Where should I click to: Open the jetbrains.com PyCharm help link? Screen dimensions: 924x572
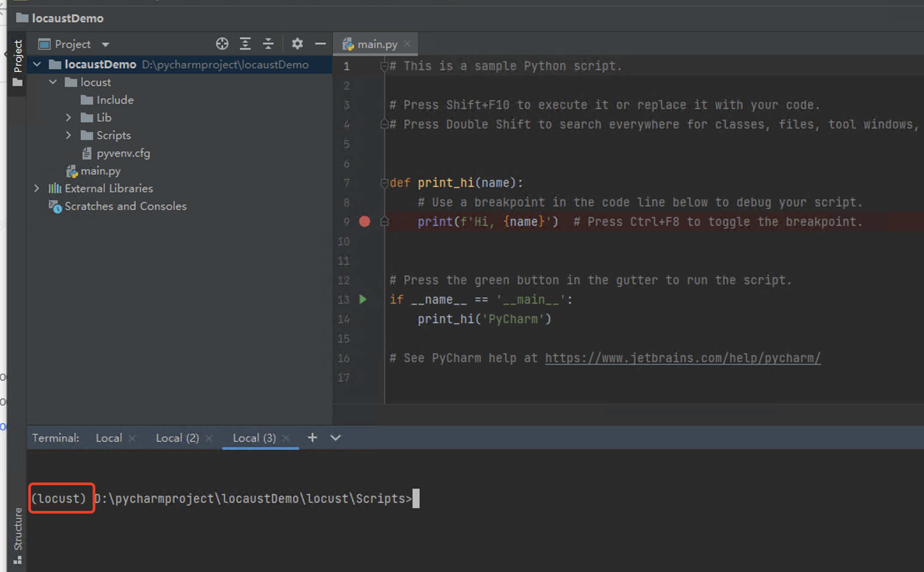[x=682, y=358]
